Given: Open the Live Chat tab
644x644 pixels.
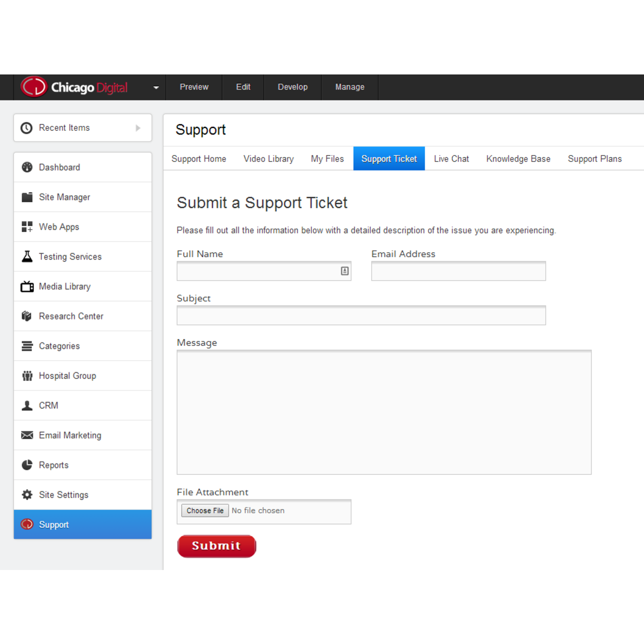Looking at the screenshot, I should pos(451,158).
